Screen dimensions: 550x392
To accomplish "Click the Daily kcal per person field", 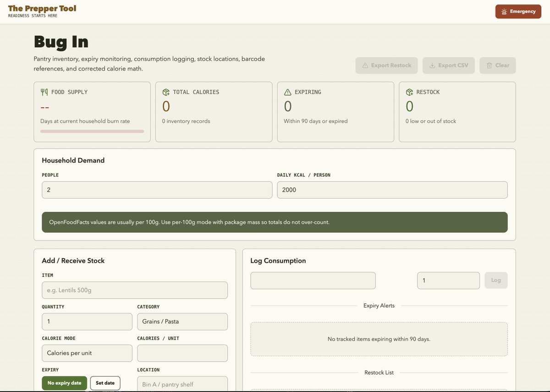I will click(392, 190).
